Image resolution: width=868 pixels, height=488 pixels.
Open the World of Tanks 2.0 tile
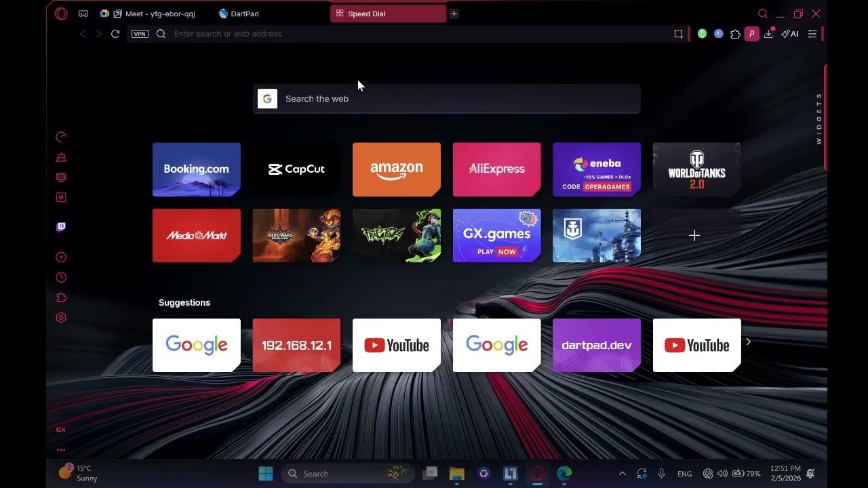click(697, 169)
